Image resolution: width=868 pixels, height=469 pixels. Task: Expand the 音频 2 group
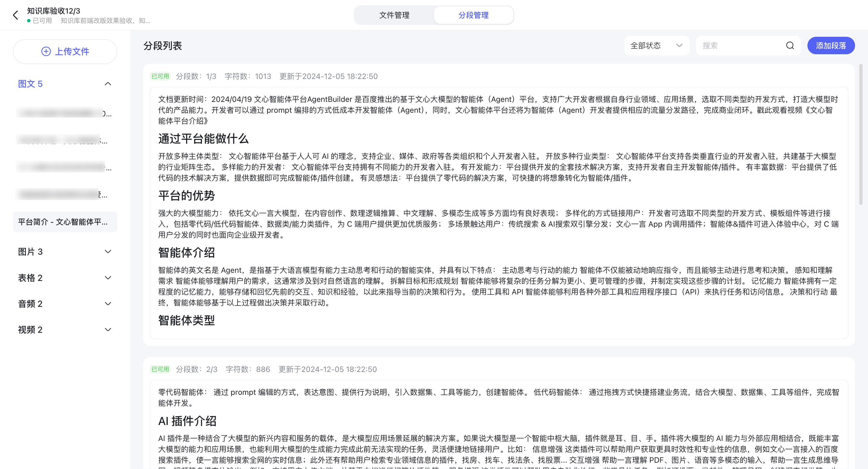[108, 304]
